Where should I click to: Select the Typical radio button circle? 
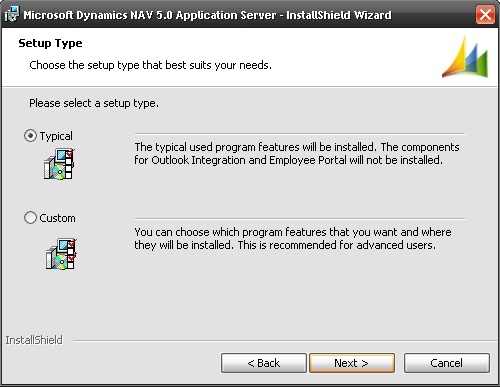point(30,136)
